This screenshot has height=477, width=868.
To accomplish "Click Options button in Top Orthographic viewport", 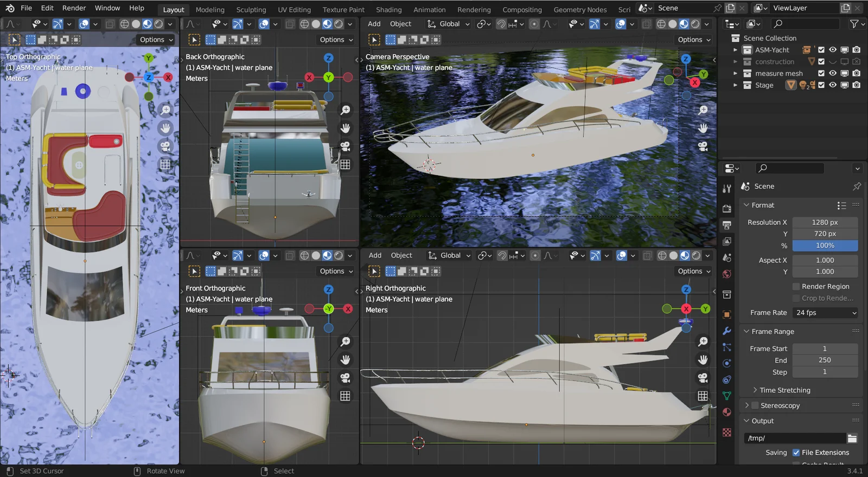I will pos(156,40).
